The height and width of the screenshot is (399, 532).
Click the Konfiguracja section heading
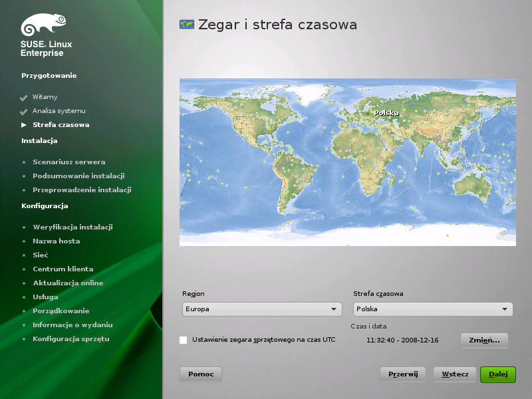[45, 206]
